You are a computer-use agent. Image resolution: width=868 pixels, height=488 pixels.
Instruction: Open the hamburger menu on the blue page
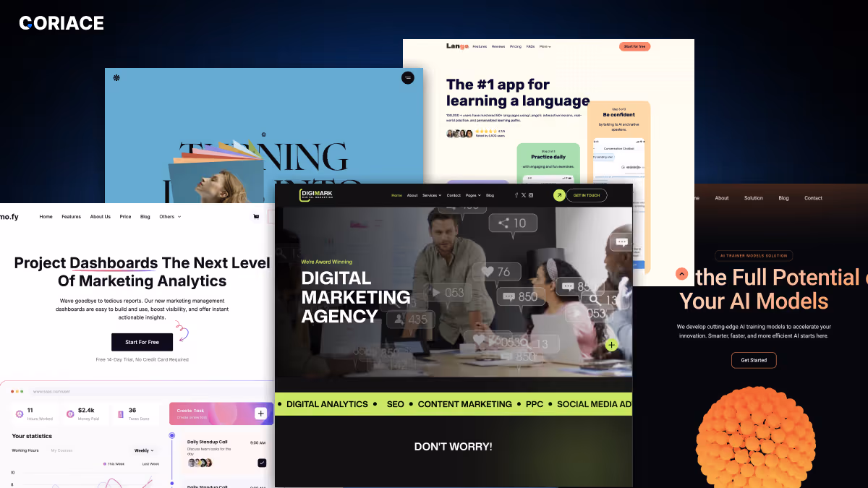(408, 77)
